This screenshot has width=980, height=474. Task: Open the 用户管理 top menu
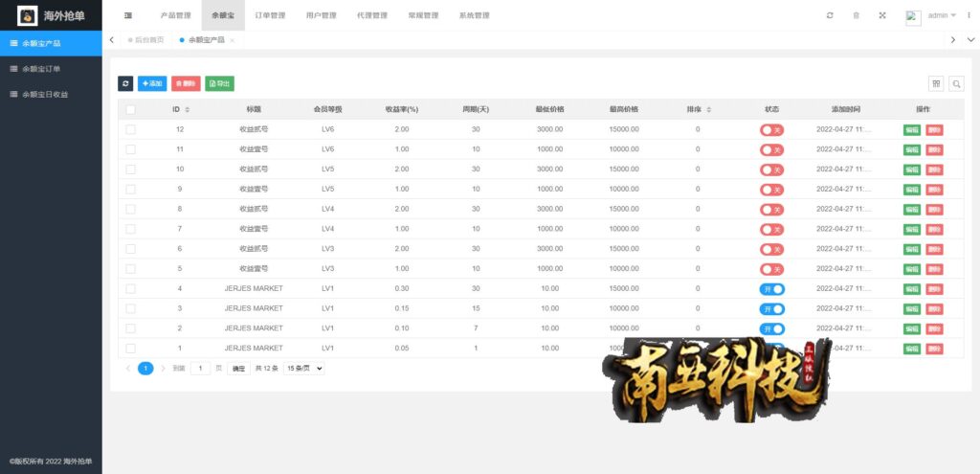(322, 15)
